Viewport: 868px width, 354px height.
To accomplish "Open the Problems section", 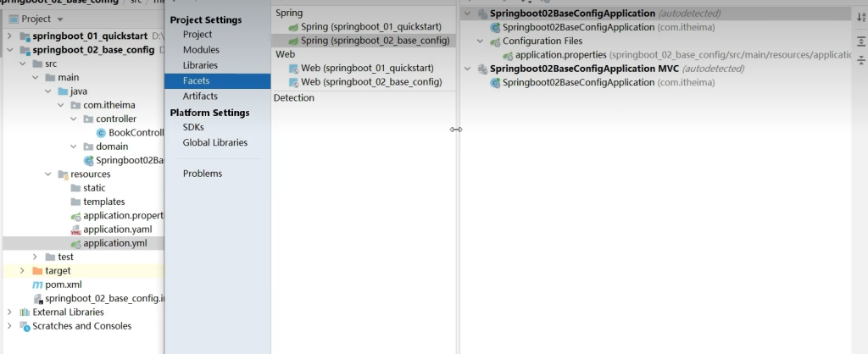I will [202, 174].
